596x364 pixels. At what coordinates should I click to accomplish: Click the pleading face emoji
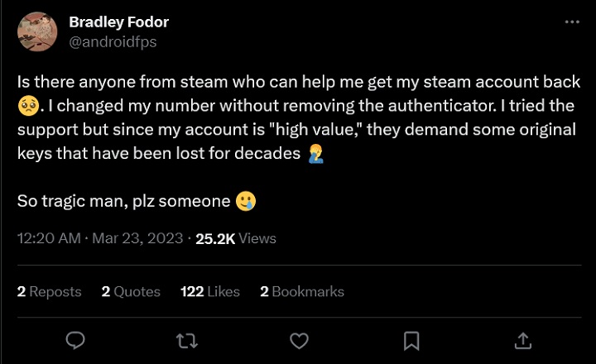click(26, 107)
